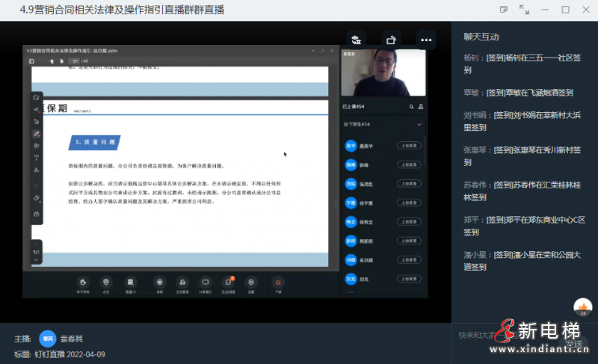Click the like thumbs-up button
This screenshot has height=364, width=598.
[583, 306]
